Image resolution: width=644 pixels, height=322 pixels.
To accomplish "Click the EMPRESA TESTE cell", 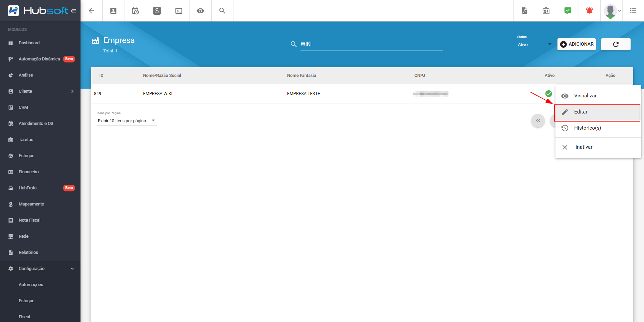I will coord(304,94).
